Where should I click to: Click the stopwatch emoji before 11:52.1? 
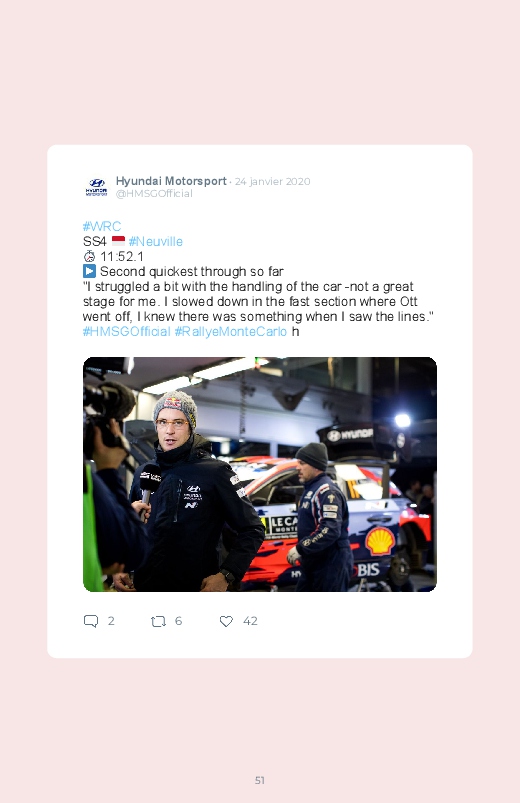89,256
